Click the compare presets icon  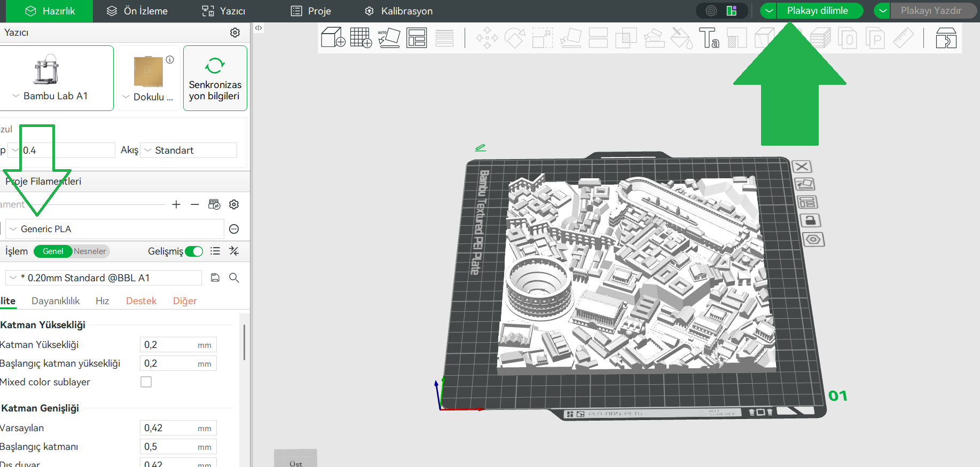(x=234, y=251)
